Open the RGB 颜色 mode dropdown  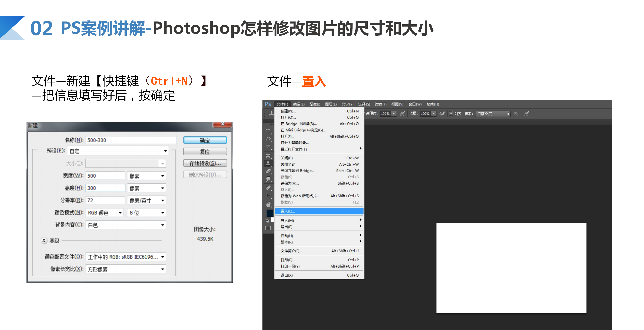(x=104, y=213)
